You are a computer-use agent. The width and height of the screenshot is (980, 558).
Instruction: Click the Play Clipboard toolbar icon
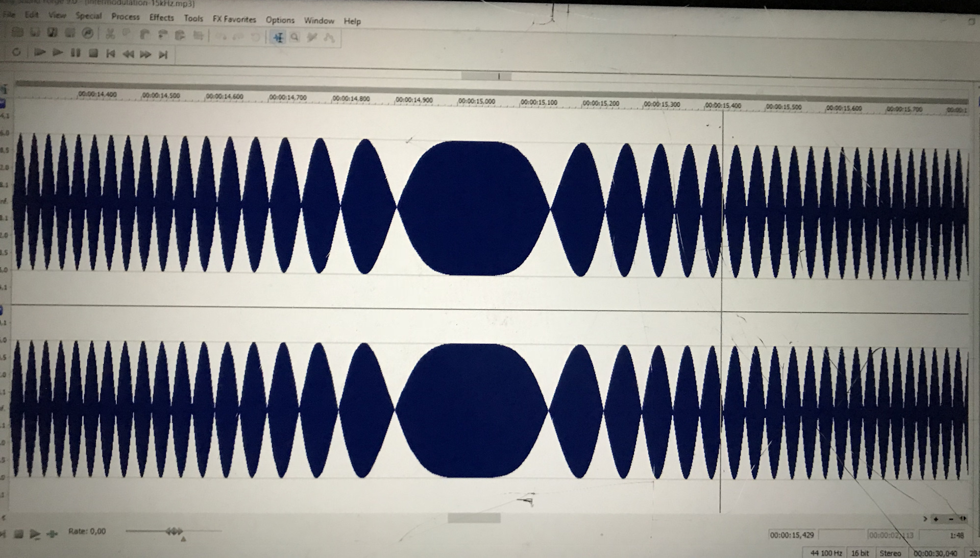(180, 35)
